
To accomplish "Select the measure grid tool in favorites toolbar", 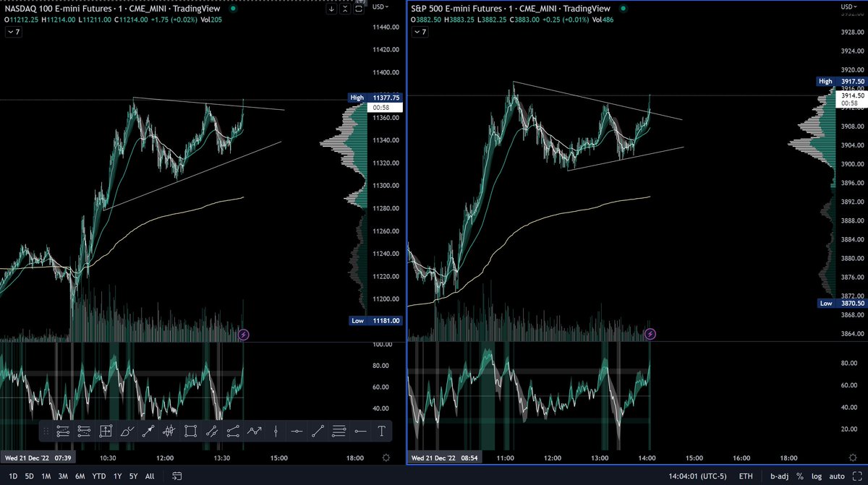I will coord(105,432).
